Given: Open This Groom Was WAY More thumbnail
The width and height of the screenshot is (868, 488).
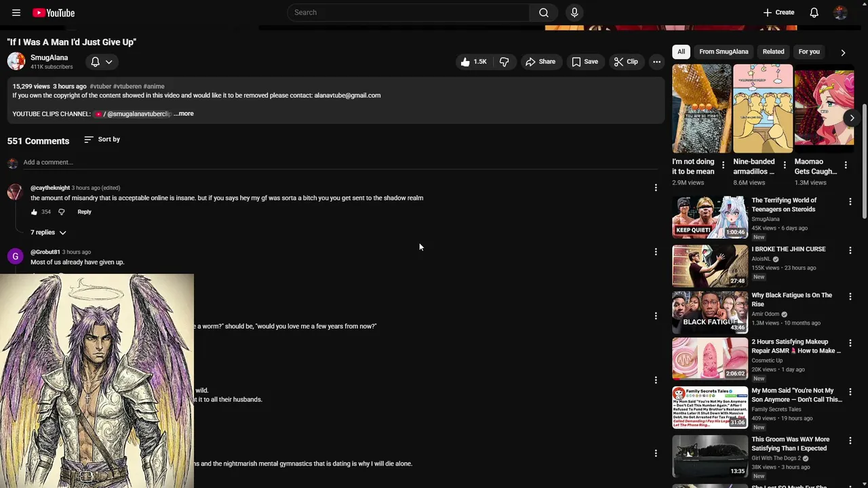Looking at the screenshot, I should pyautogui.click(x=710, y=456).
